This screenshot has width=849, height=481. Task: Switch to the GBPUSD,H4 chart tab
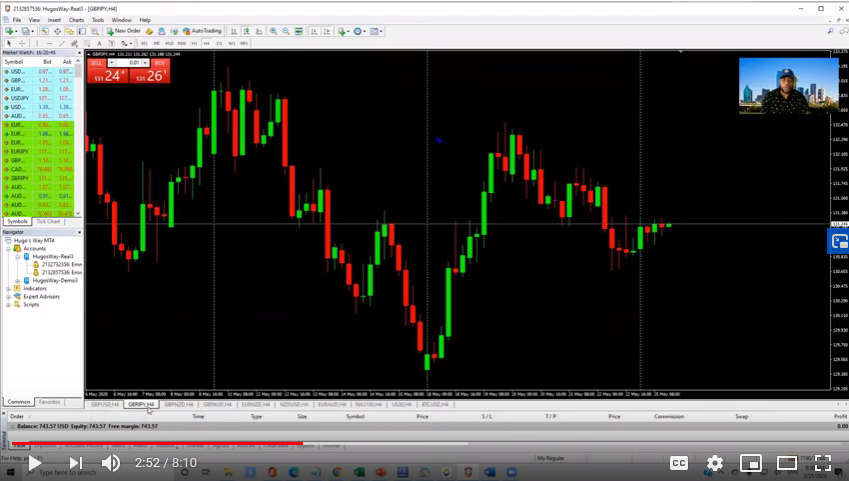[x=105, y=405]
